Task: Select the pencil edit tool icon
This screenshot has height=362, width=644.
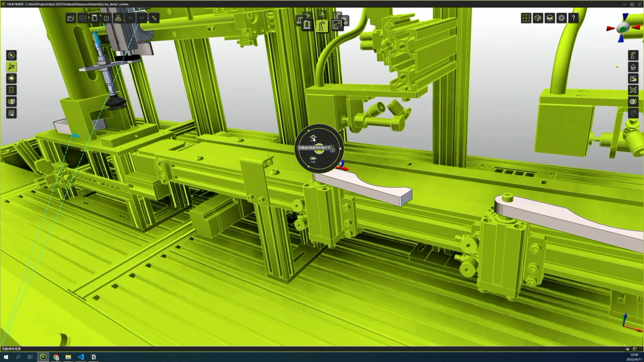Action: coord(154,18)
